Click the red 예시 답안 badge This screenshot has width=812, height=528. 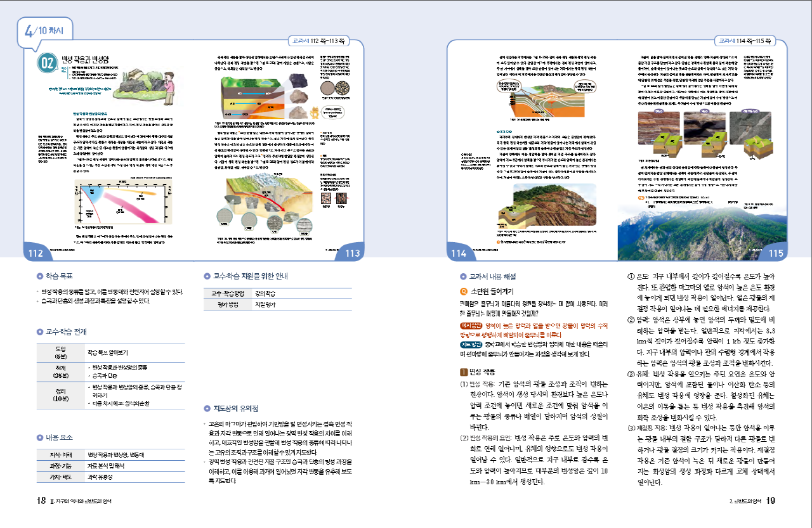471,325
